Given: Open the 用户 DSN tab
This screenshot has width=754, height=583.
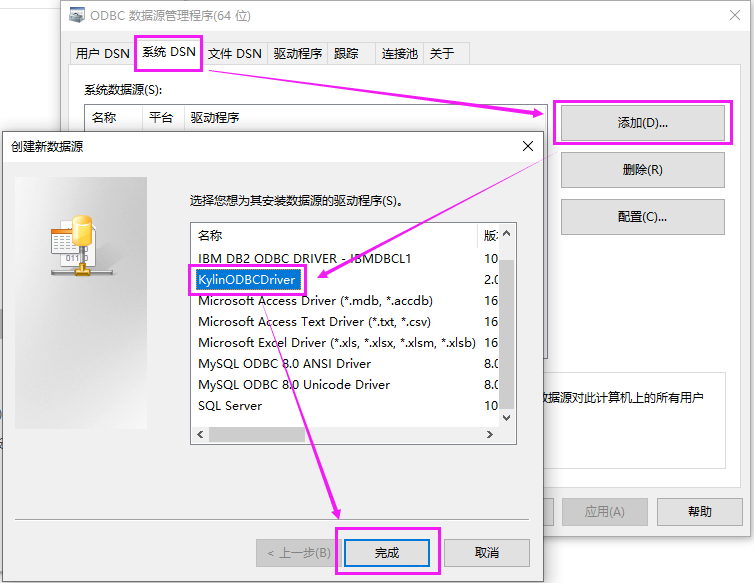Looking at the screenshot, I should coord(102,53).
